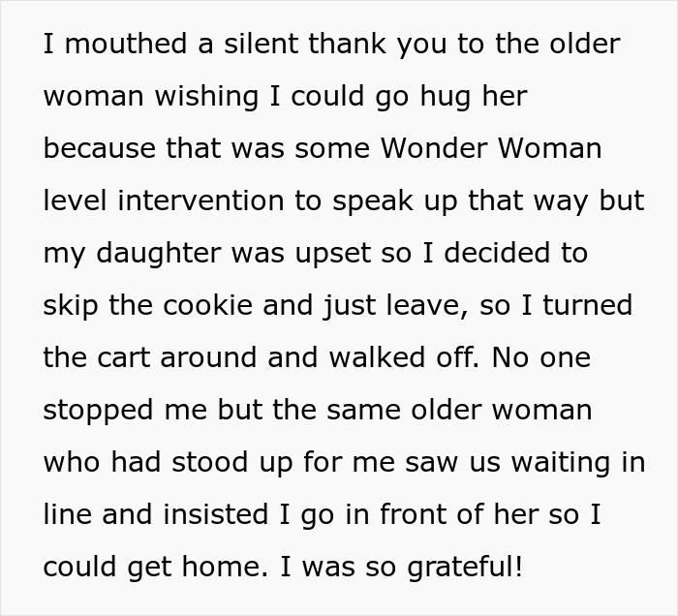This screenshot has width=678, height=616.
Task: Select the capitalized word "Wonder"
Action: coord(434,148)
